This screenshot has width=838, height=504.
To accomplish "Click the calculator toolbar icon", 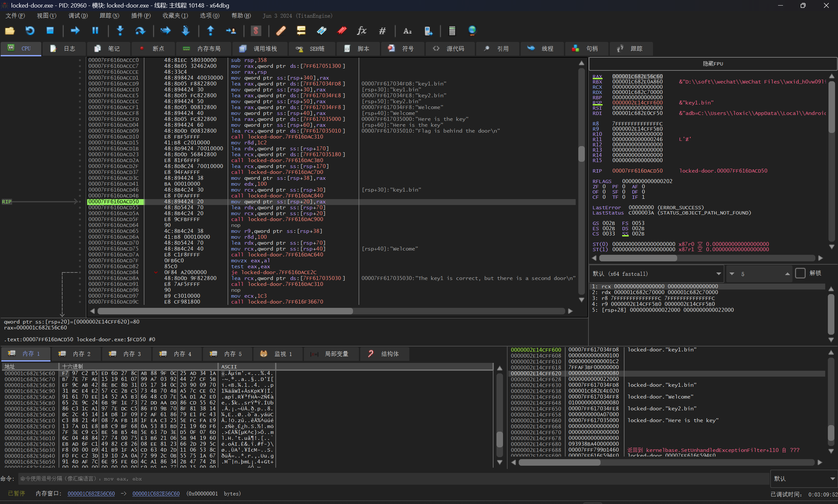I will coord(452,31).
